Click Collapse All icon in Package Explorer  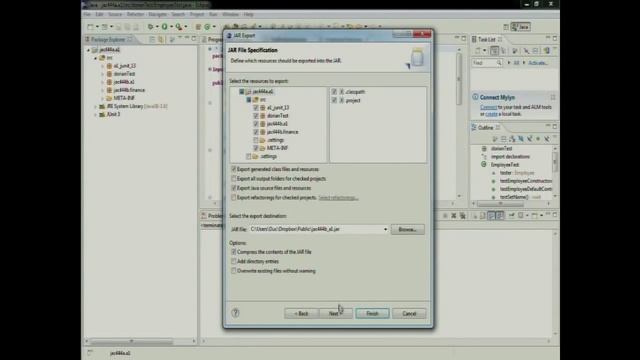point(152,39)
